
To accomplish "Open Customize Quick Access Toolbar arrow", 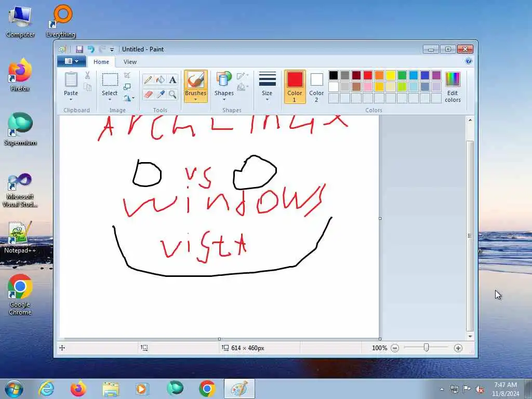I will pyautogui.click(x=112, y=50).
